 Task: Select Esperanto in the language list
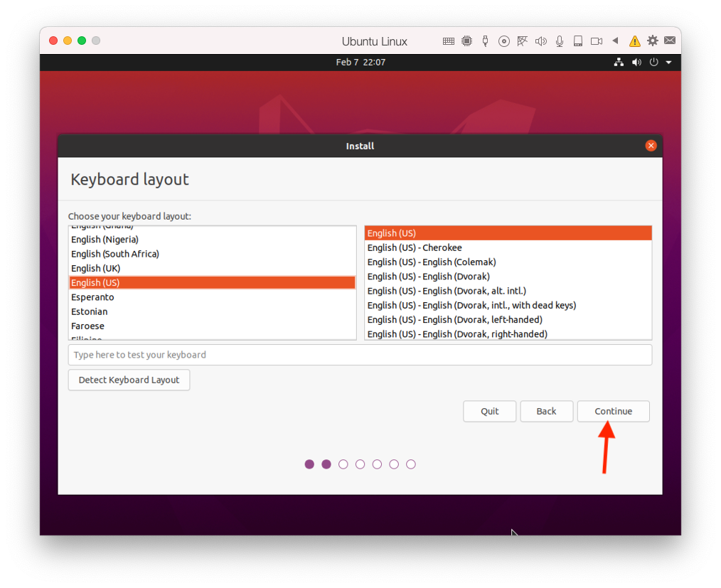click(x=92, y=297)
